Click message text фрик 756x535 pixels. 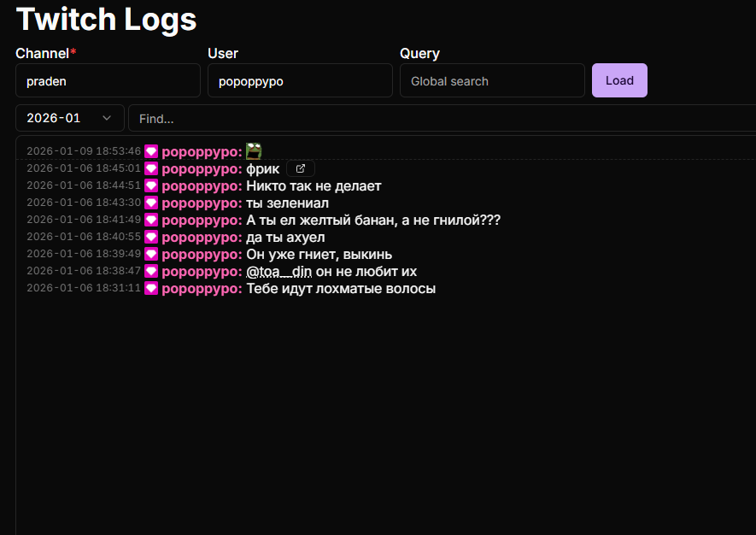tap(263, 169)
